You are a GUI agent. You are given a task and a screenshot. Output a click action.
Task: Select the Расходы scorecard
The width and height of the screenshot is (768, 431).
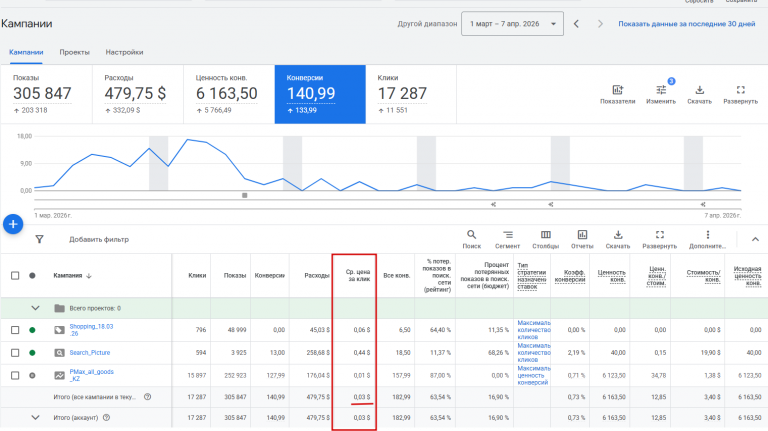[138, 94]
